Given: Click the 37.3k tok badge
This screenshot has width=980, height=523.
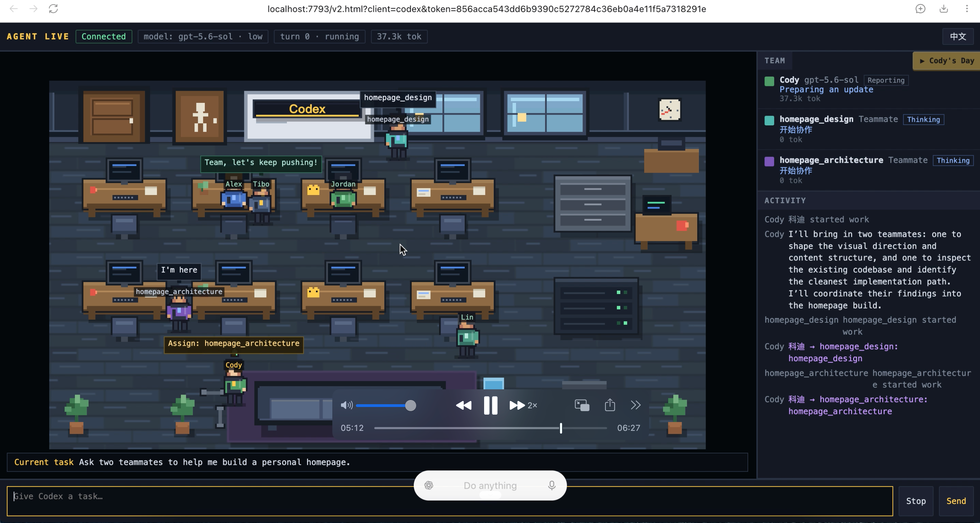Looking at the screenshot, I should pos(399,36).
